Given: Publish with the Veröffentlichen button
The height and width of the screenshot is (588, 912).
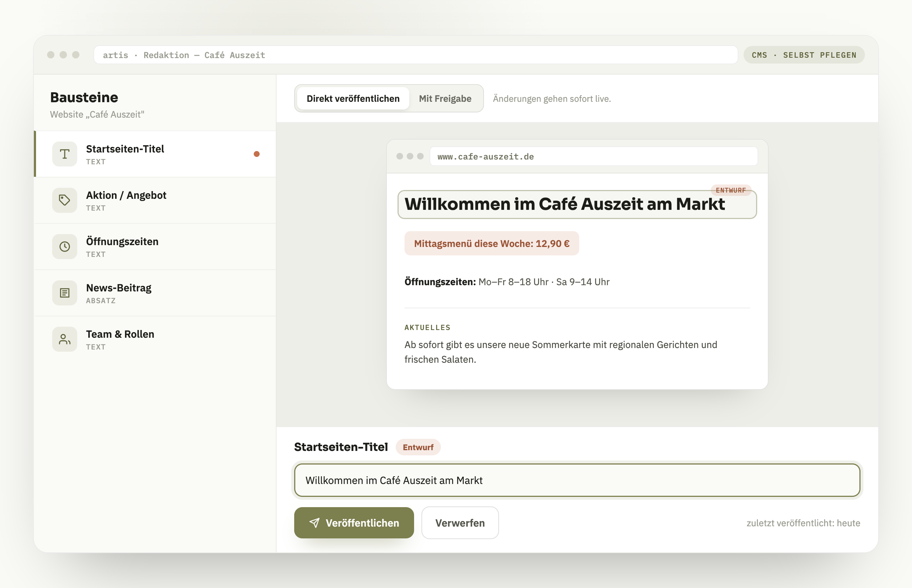Looking at the screenshot, I should pyautogui.click(x=354, y=523).
